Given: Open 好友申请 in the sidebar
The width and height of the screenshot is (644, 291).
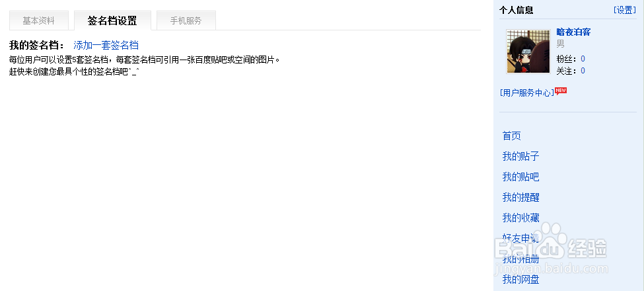Looking at the screenshot, I should (520, 238).
